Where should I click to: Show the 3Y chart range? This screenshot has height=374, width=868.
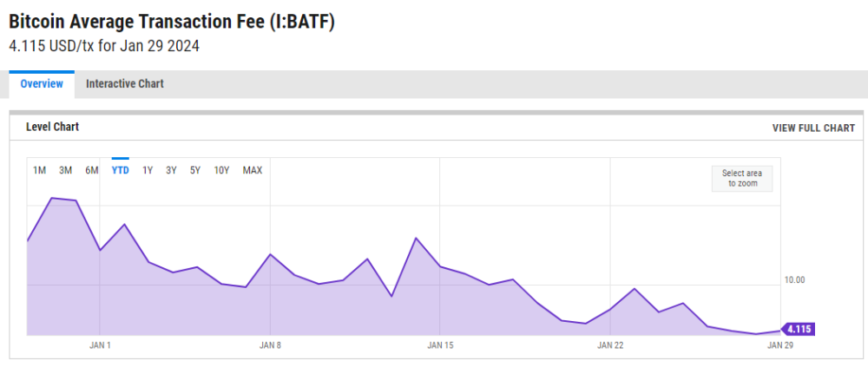click(171, 170)
